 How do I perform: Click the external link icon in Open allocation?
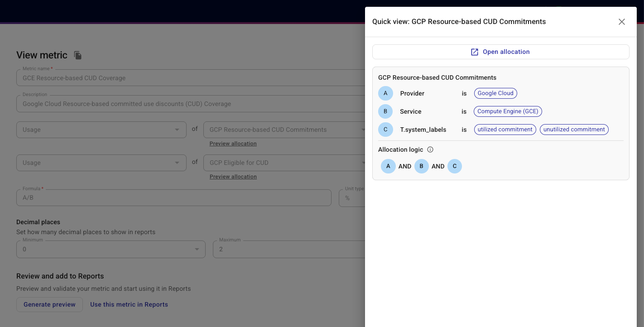[475, 52]
